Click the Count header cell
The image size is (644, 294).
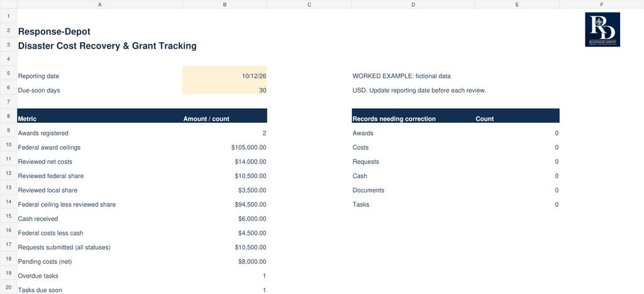[x=517, y=116]
